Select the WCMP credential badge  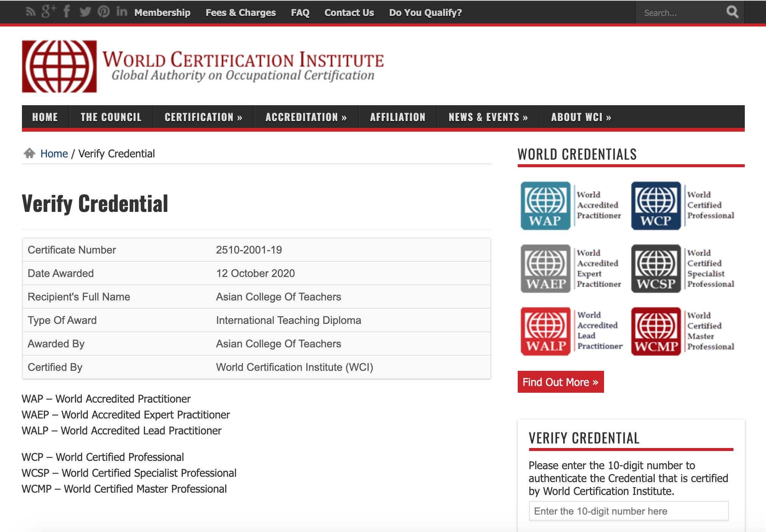(x=656, y=331)
